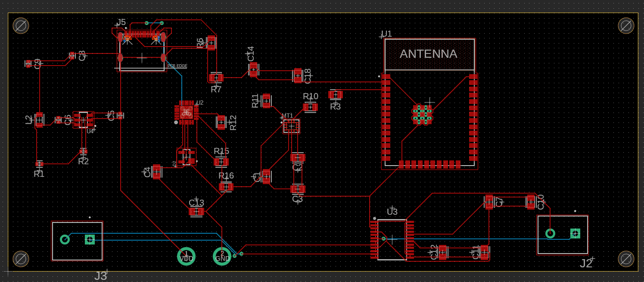Click the GND via pad
The height and width of the screenshot is (282, 644).
click(221, 256)
